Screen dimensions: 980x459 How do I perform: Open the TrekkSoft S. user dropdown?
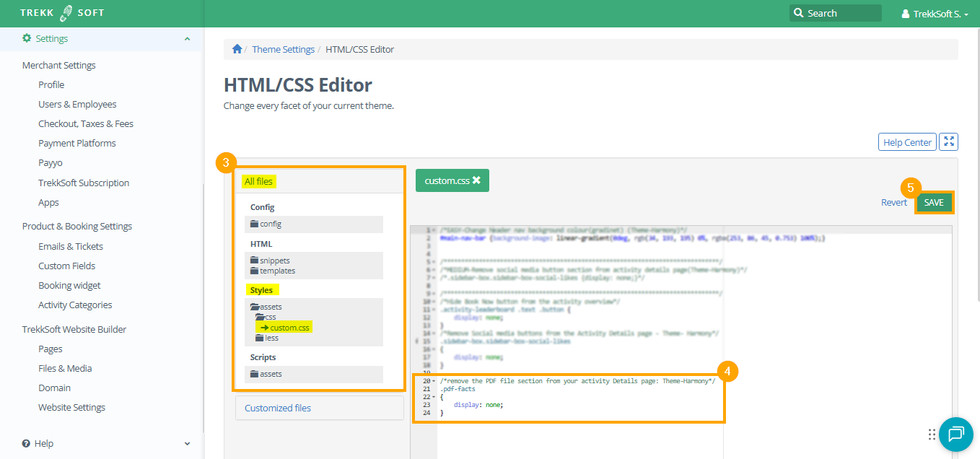pos(935,14)
